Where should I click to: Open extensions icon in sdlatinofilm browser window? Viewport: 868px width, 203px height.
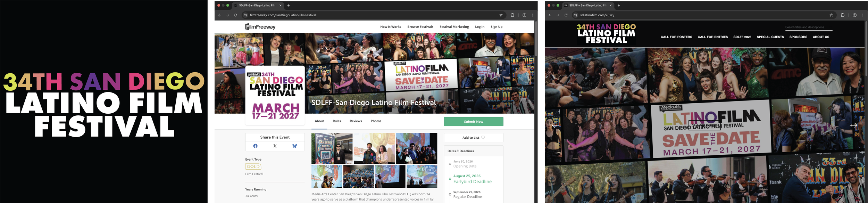click(842, 15)
